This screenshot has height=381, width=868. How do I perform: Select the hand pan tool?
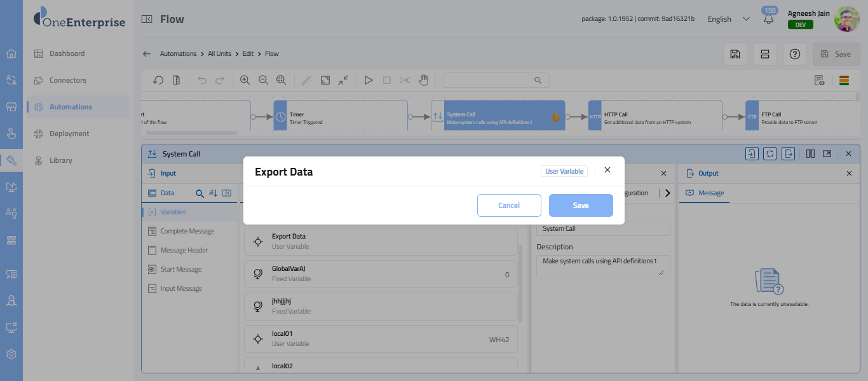(x=423, y=80)
